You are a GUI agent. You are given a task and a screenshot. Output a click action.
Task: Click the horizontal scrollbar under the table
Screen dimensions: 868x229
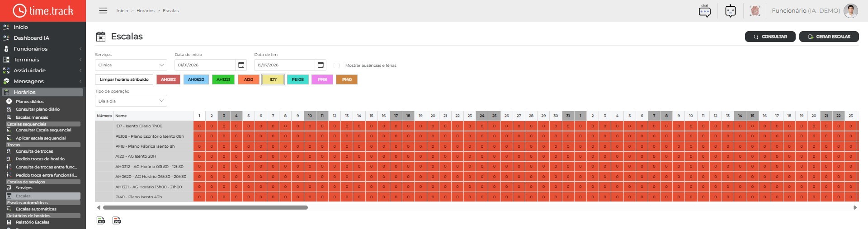click(x=205, y=208)
